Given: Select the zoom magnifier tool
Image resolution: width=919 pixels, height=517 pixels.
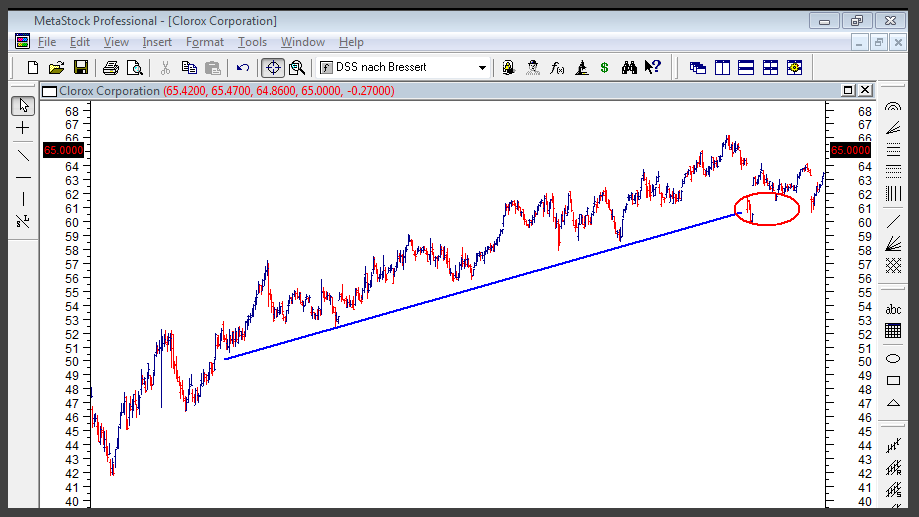Looking at the screenshot, I should click(x=297, y=67).
